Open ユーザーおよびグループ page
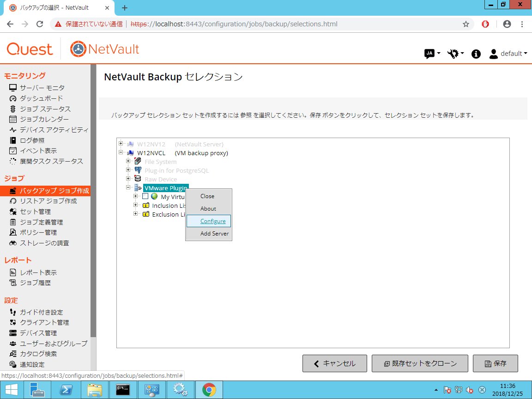The width and height of the screenshot is (532, 399). pos(54,344)
